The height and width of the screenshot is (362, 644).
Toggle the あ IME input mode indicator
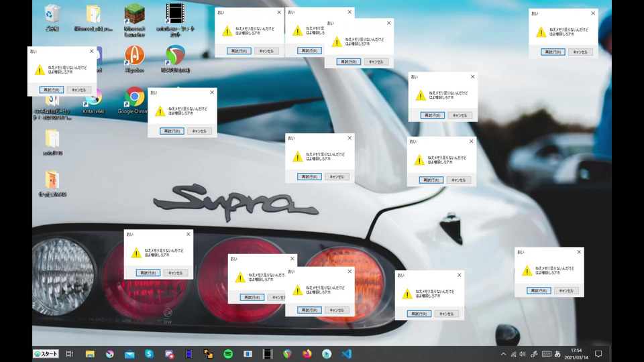(x=557, y=354)
